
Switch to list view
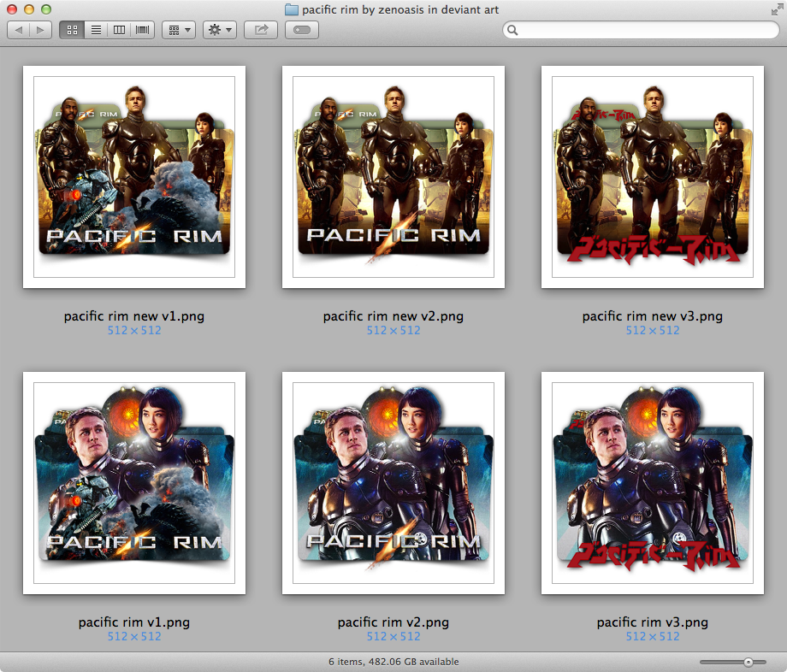pos(95,29)
